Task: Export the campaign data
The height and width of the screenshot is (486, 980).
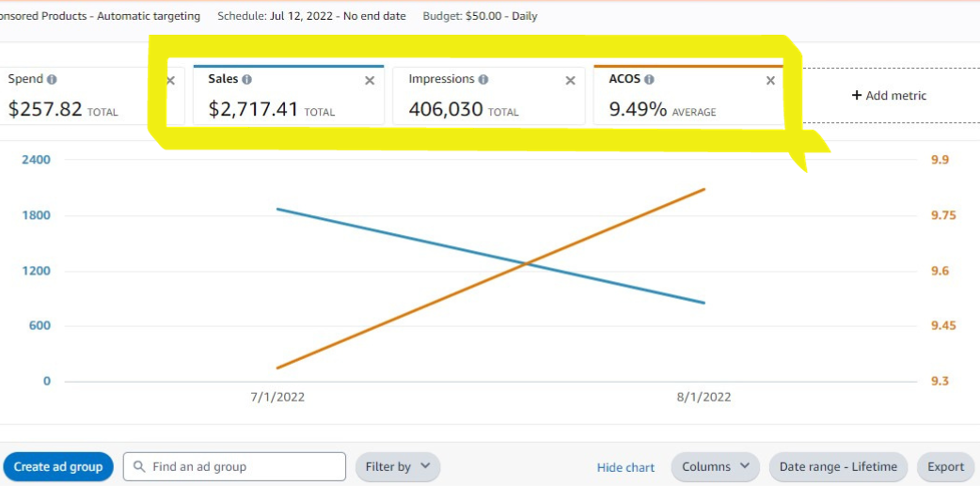Action: pos(945,467)
